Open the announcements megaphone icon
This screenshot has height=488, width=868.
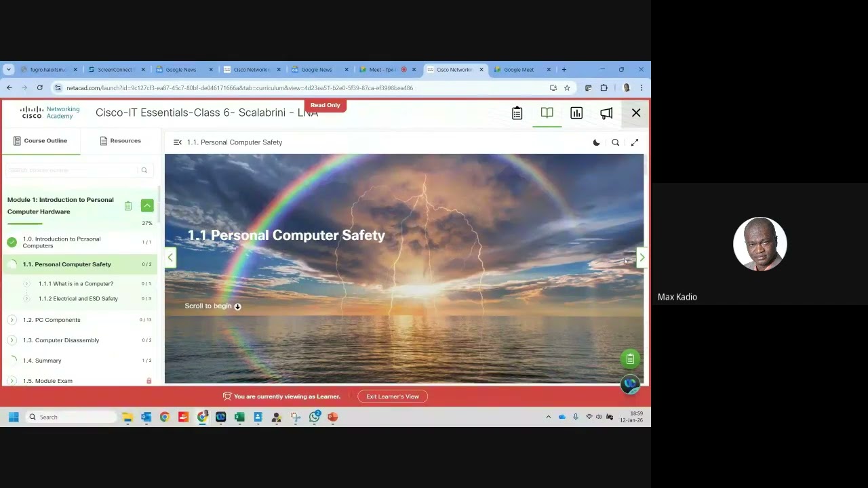click(x=606, y=113)
